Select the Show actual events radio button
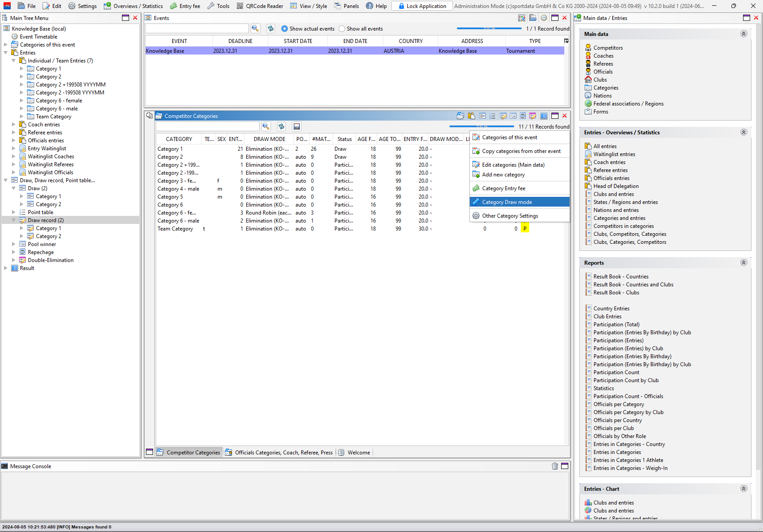The width and height of the screenshot is (763, 532). (x=285, y=29)
